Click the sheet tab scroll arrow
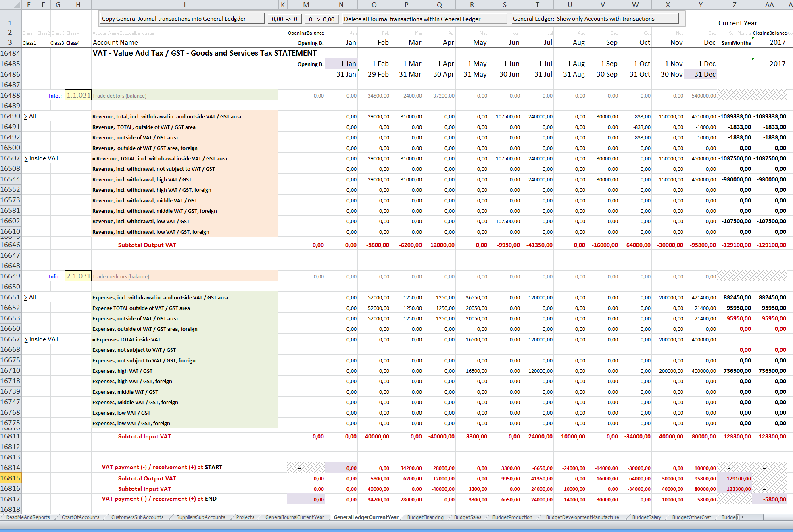The height and width of the screenshot is (532, 793). (743, 517)
